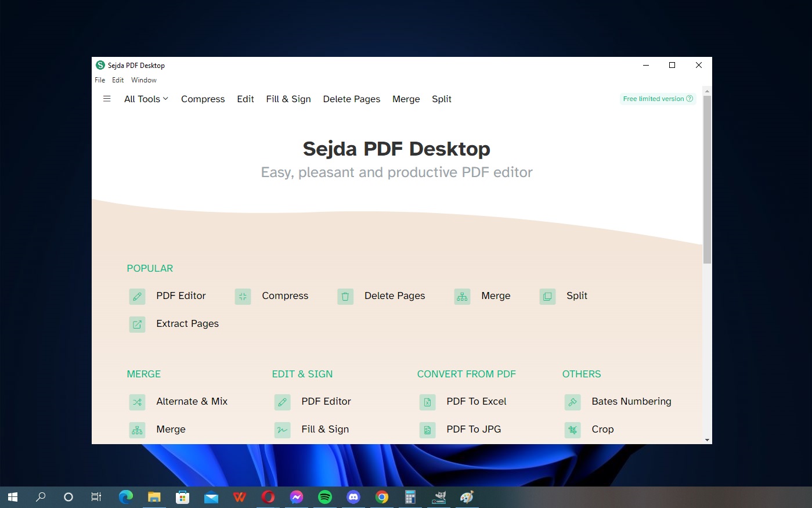Click the vertical scrollbar down arrow

click(x=707, y=440)
